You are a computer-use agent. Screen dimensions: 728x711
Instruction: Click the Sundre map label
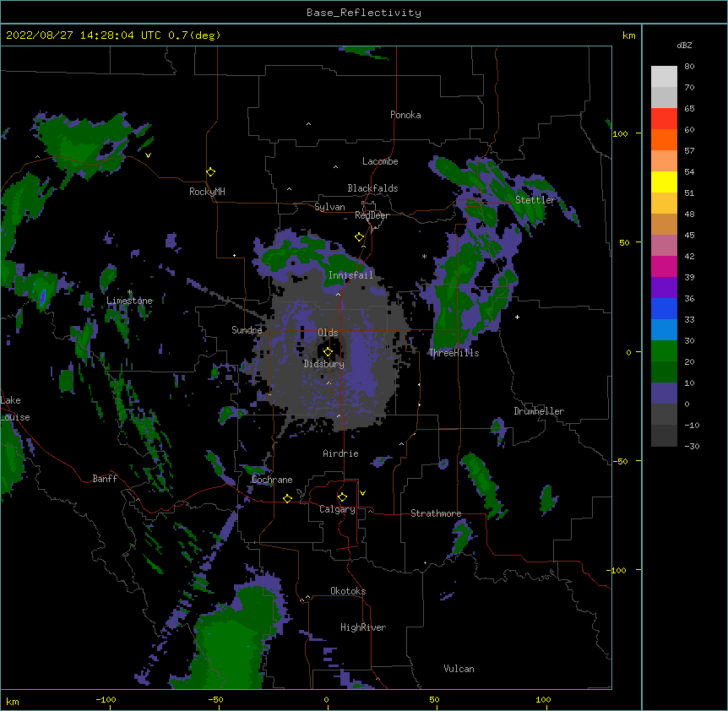(247, 330)
